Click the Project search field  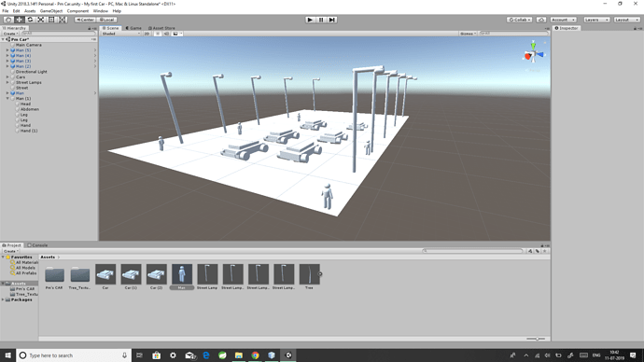472,251
